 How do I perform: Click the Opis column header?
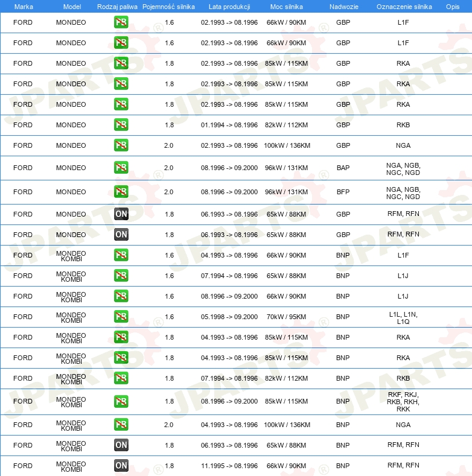click(453, 7)
